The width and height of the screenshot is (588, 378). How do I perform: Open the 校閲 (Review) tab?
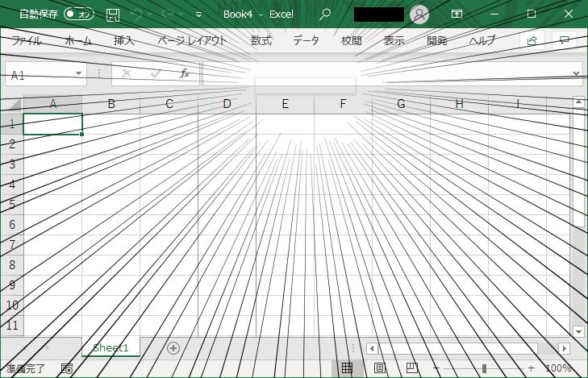[x=352, y=40]
